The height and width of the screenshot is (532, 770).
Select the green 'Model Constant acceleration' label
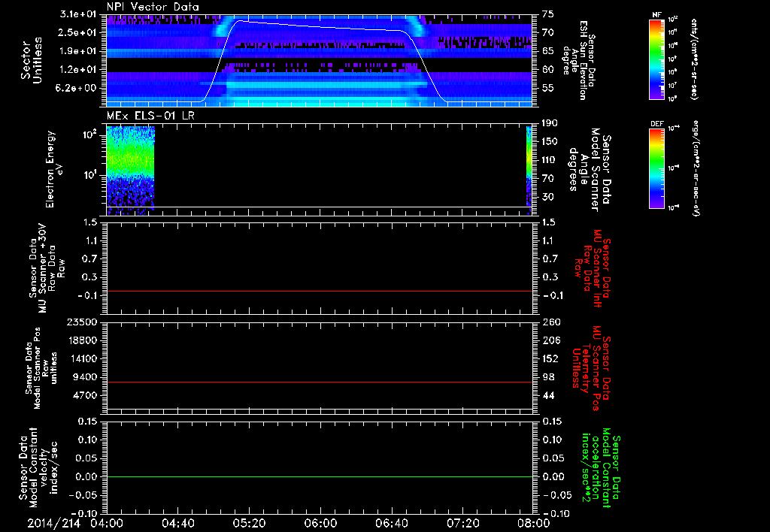pyautogui.click(x=601, y=468)
